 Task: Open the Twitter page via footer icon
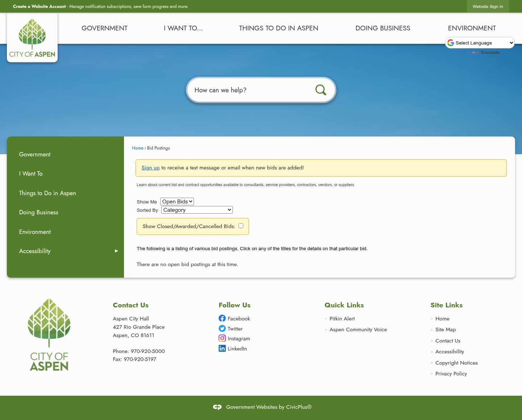pos(222,328)
